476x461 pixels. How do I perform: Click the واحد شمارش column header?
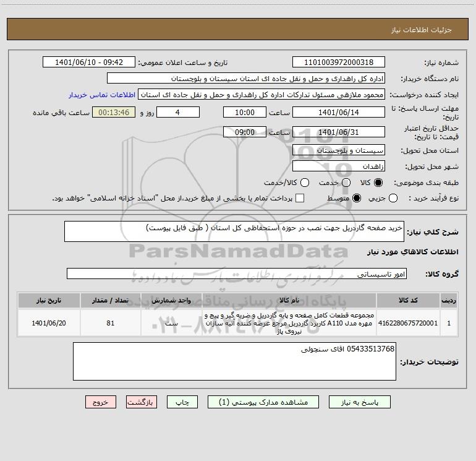click(171, 300)
